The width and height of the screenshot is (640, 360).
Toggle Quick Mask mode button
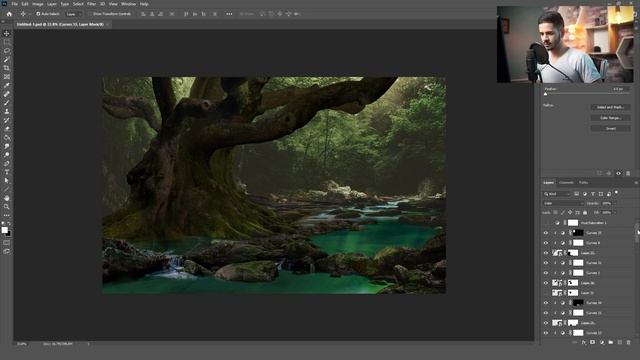pyautogui.click(x=7, y=243)
